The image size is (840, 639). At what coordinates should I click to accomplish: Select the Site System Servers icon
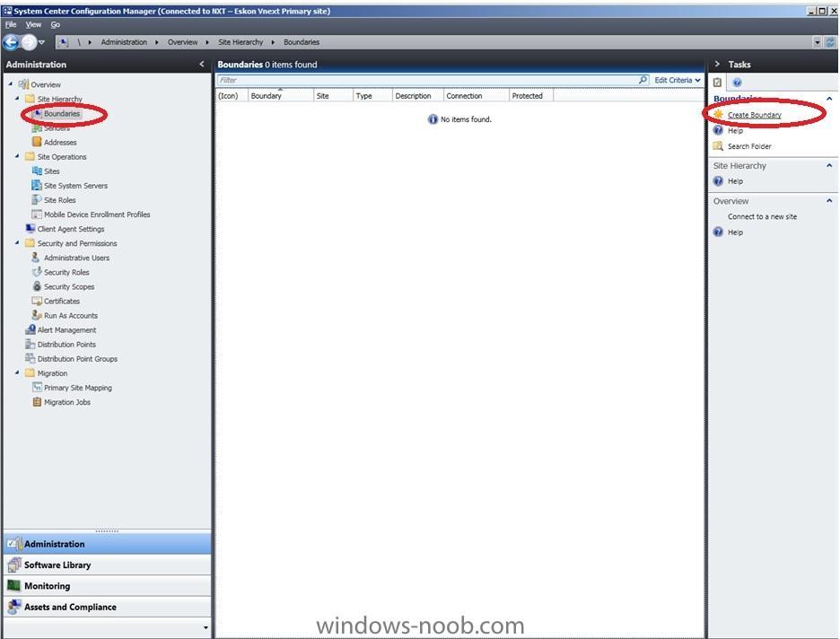click(37, 185)
